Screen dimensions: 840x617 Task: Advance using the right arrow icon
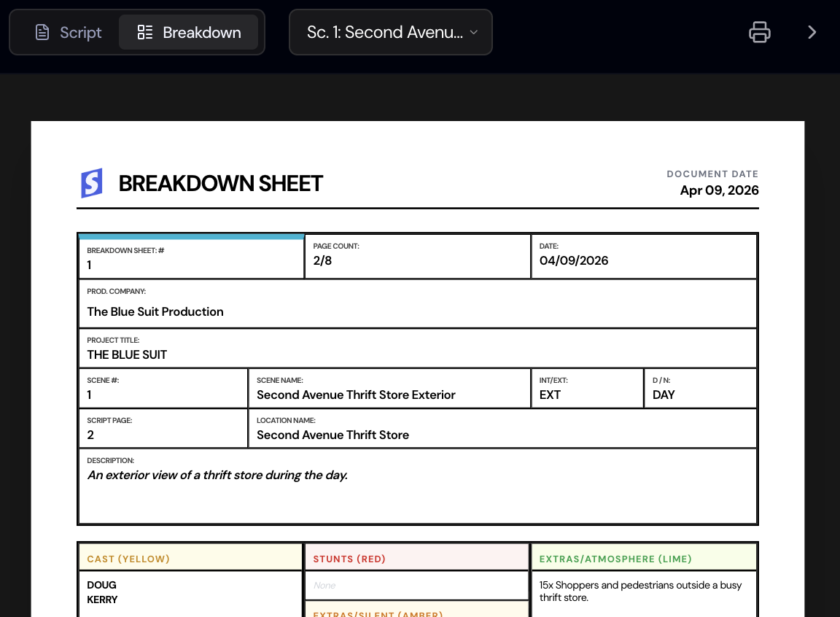point(812,32)
